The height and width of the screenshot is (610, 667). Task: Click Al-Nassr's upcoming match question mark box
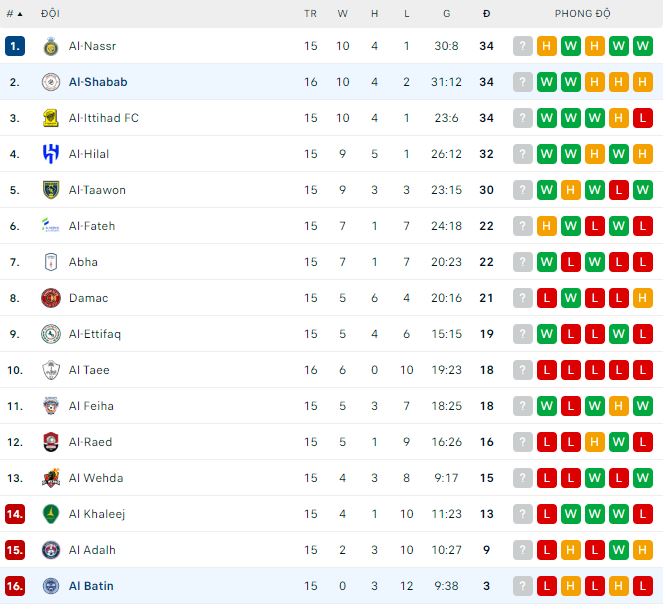click(x=522, y=46)
